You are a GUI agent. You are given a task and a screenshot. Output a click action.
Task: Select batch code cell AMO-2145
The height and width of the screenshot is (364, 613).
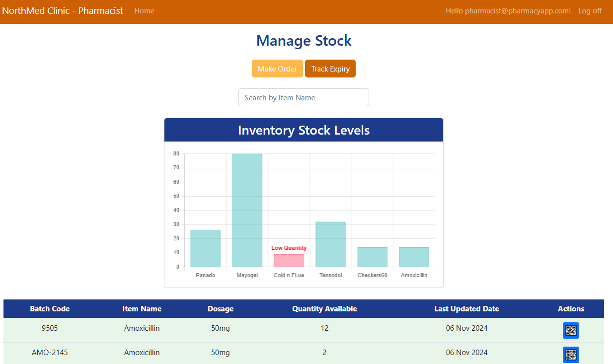50,352
